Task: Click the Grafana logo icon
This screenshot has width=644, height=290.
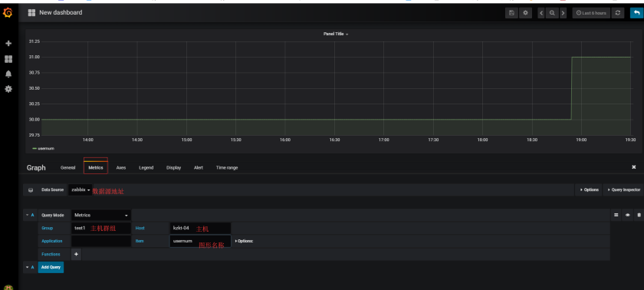Action: click(8, 13)
